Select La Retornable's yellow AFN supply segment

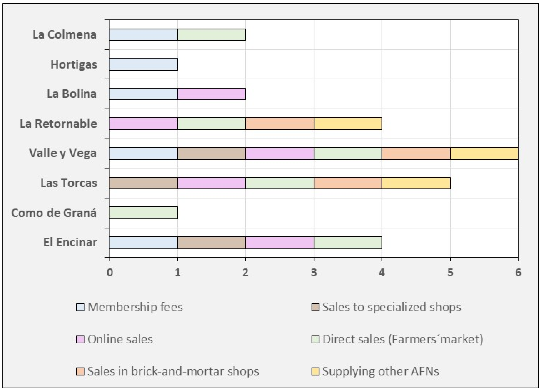(x=348, y=124)
